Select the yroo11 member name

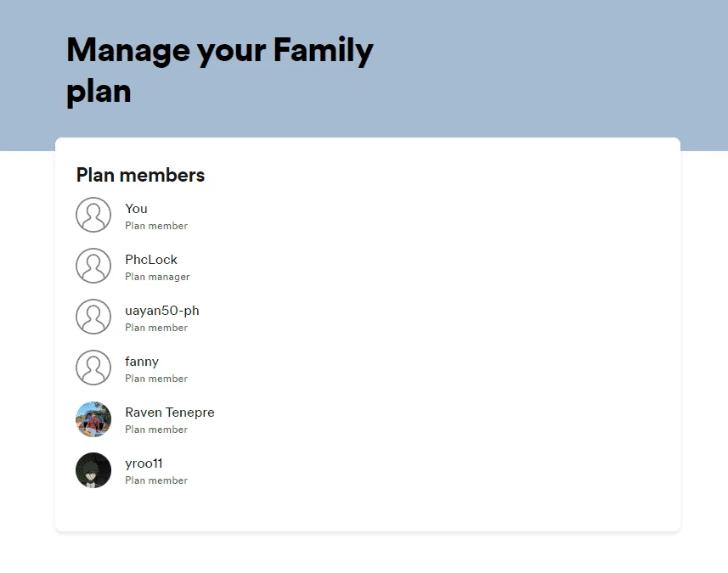pos(144,464)
